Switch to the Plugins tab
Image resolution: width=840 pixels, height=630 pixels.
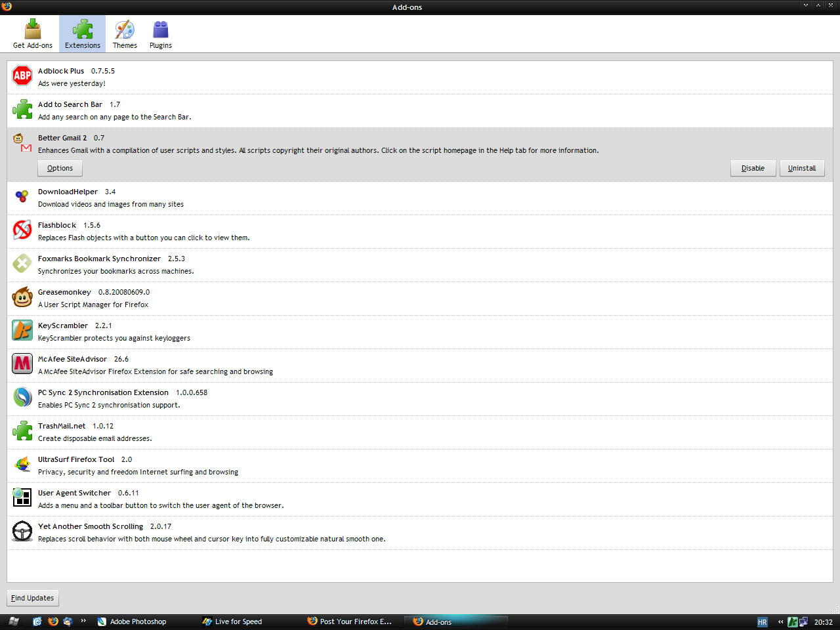(161, 33)
